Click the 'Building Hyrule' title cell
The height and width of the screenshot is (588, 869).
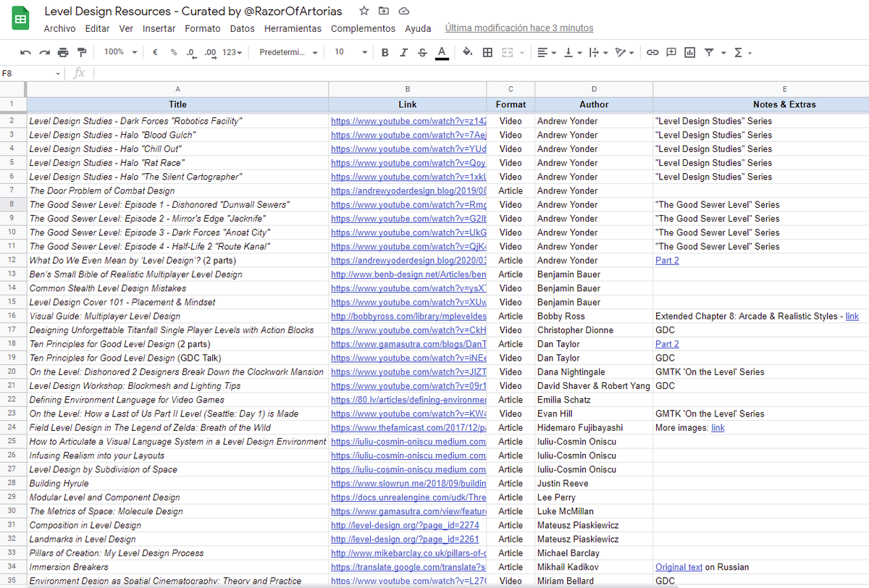tap(177, 483)
